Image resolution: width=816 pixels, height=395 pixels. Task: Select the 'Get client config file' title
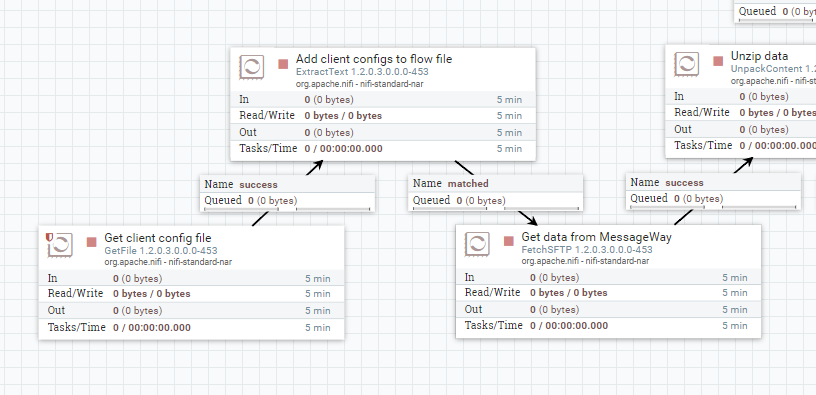pos(158,238)
